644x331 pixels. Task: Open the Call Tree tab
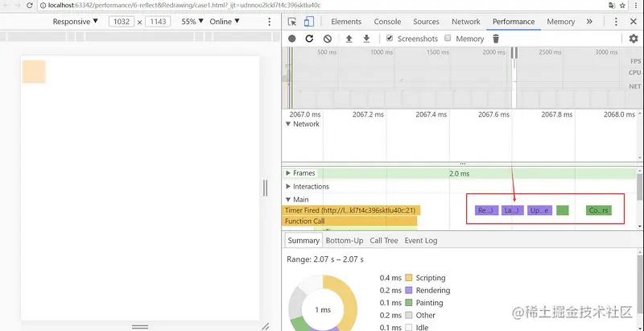384,241
